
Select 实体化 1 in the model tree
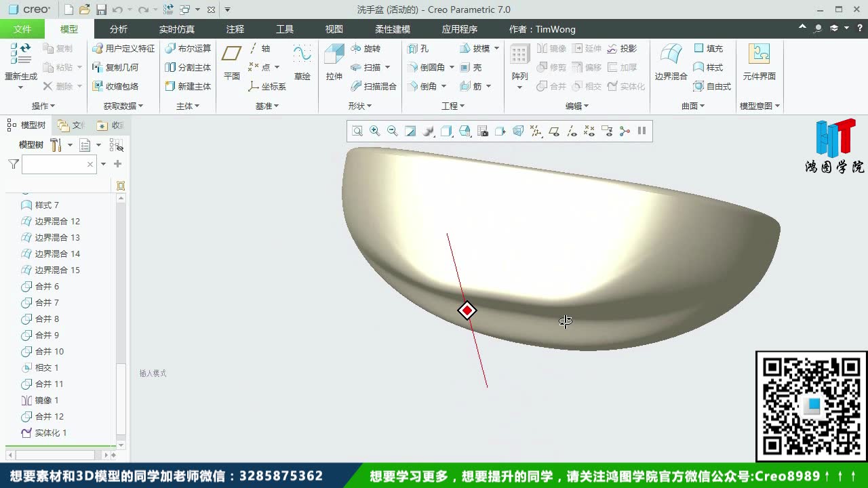pyautogui.click(x=47, y=432)
